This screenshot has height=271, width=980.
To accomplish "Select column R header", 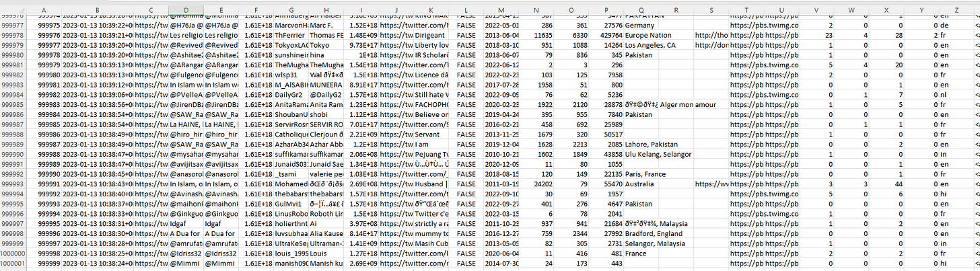I will click(x=676, y=9).
